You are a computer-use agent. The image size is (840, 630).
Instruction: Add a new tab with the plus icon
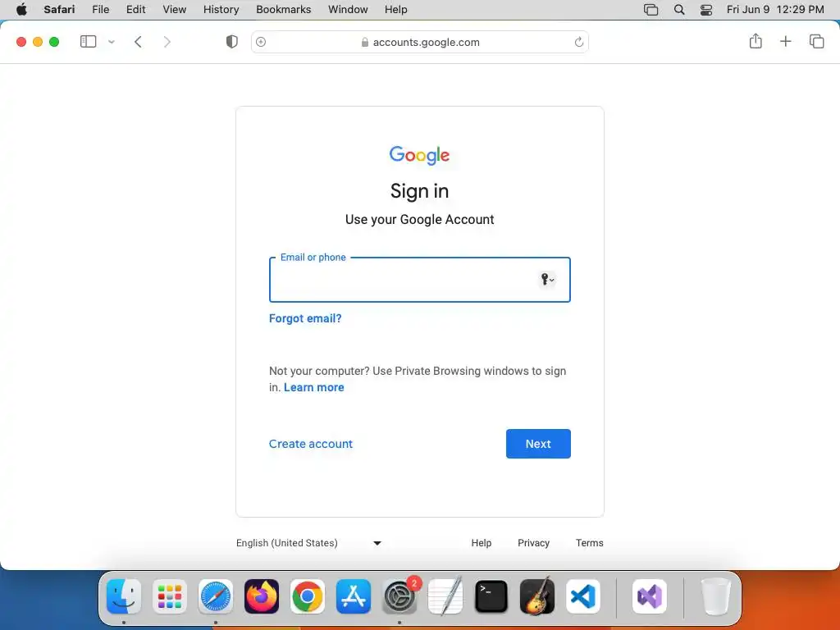(x=785, y=41)
